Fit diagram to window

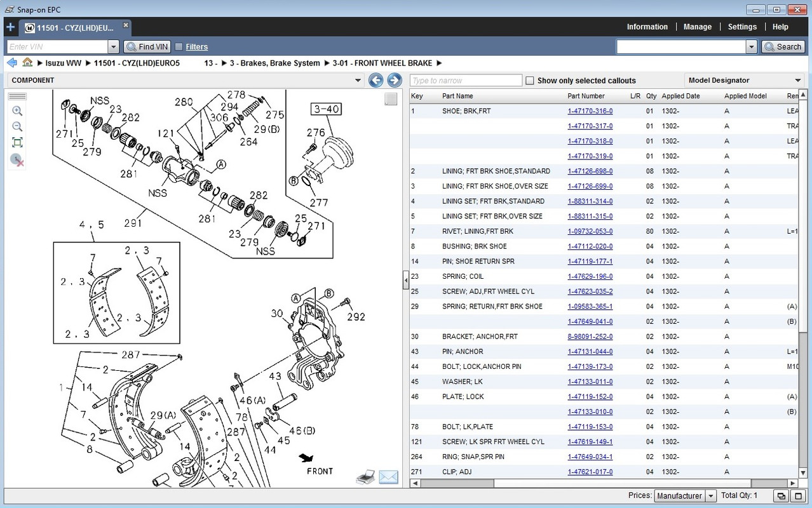point(17,142)
